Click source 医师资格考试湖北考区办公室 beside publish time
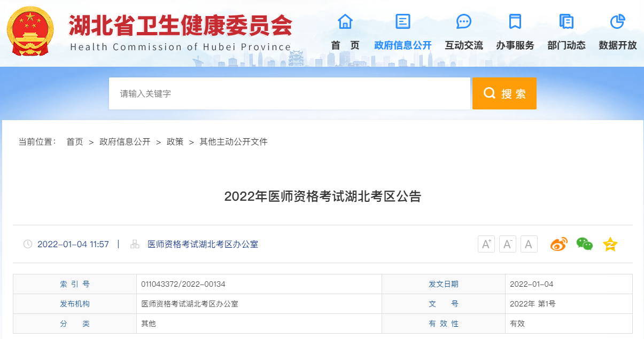Image resolution: width=644 pixels, height=339 pixels. click(203, 245)
